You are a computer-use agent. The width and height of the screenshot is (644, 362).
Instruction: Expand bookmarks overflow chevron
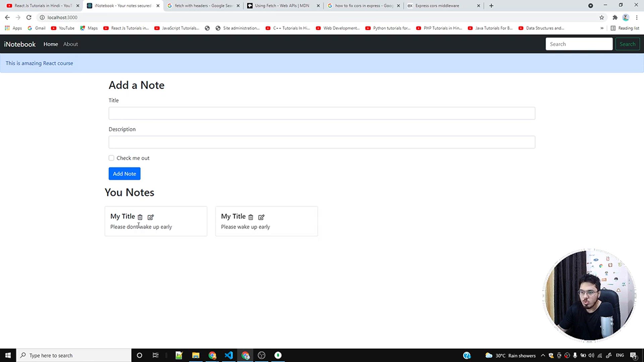pos(602,28)
